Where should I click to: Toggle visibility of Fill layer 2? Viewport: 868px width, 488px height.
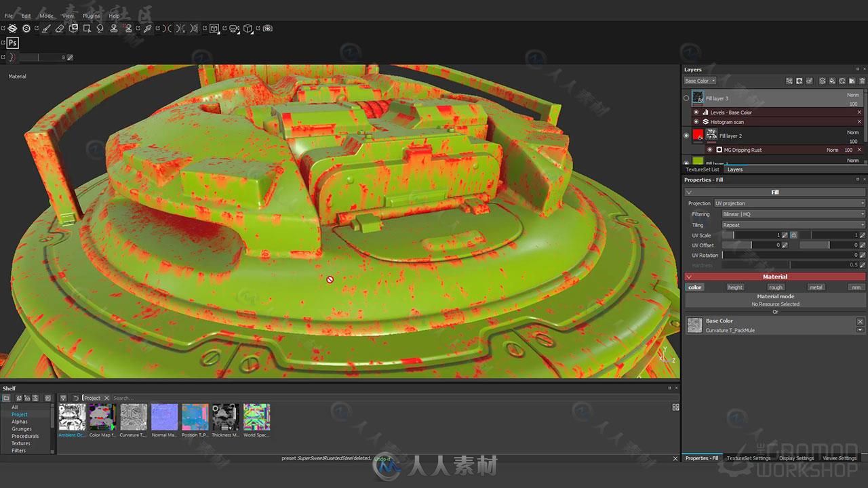click(686, 136)
